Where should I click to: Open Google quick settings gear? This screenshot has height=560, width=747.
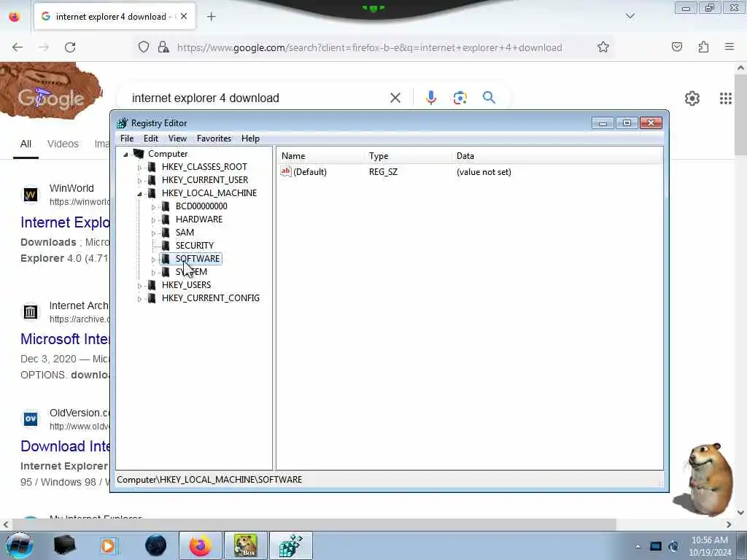(692, 98)
